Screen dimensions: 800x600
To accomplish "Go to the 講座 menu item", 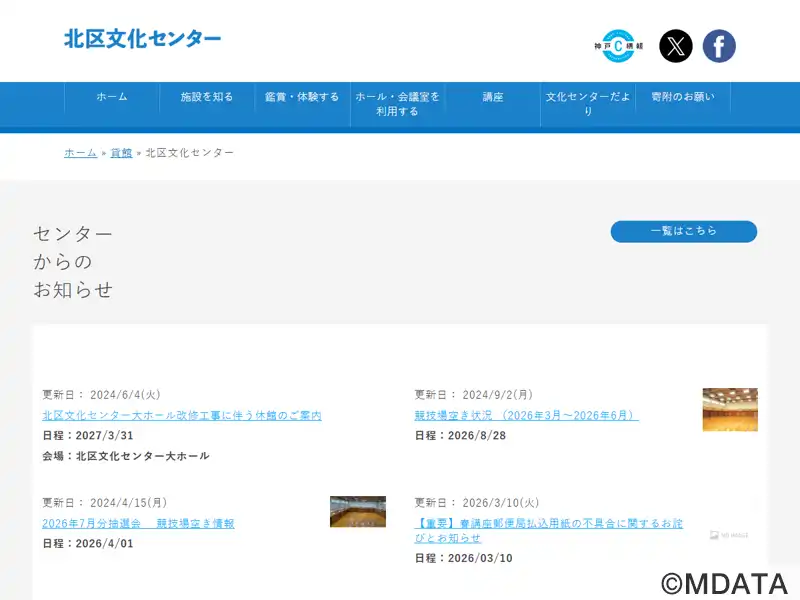I will coord(493,97).
